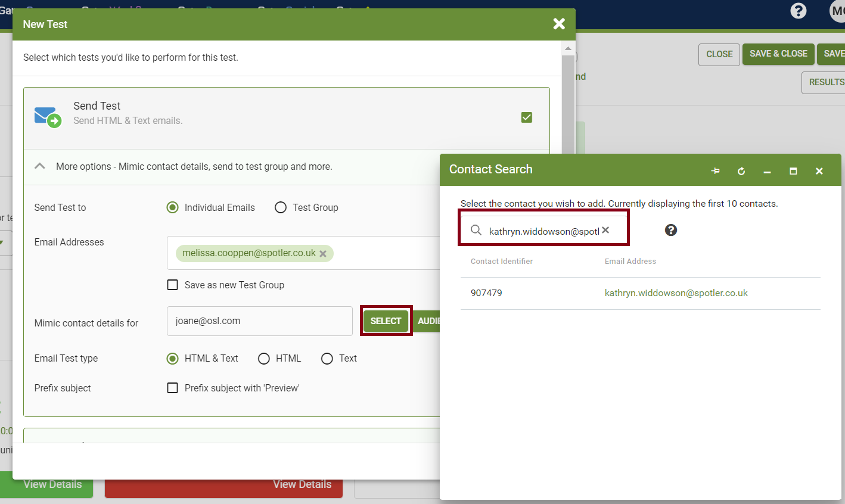Click the pin icon in Contact Search header

[715, 171]
